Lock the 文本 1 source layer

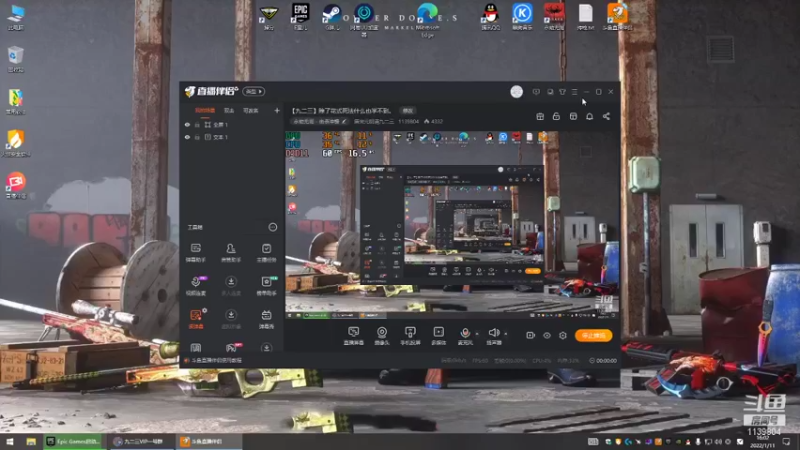197,137
